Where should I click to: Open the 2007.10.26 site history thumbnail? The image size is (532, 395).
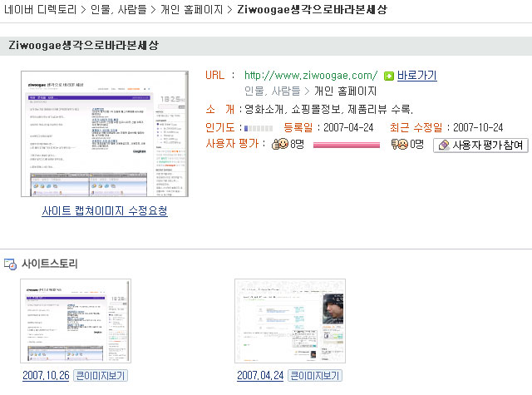[76, 321]
